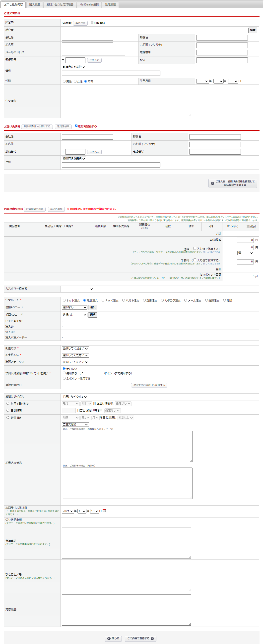
Task: Select 全ポイント使用する radio option
Action: pos(64,378)
